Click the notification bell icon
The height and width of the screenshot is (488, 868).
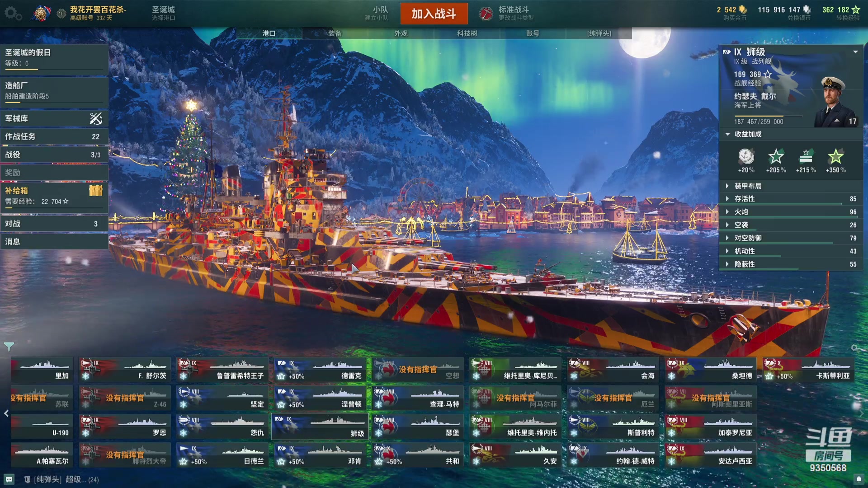pyautogui.click(x=859, y=479)
